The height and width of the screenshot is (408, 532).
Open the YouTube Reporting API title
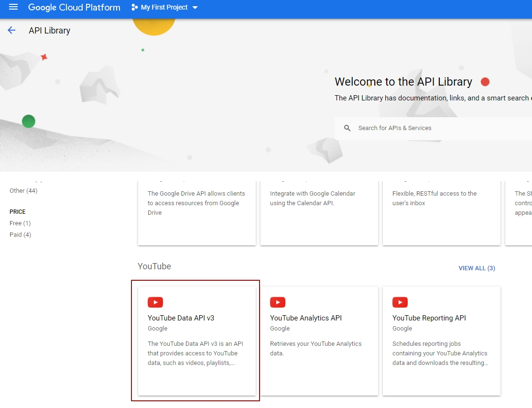point(429,318)
